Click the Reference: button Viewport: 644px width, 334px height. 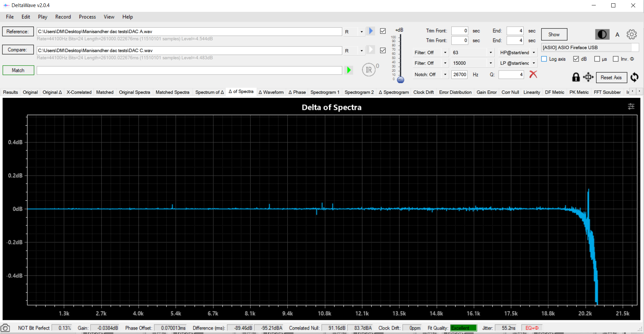(18, 31)
